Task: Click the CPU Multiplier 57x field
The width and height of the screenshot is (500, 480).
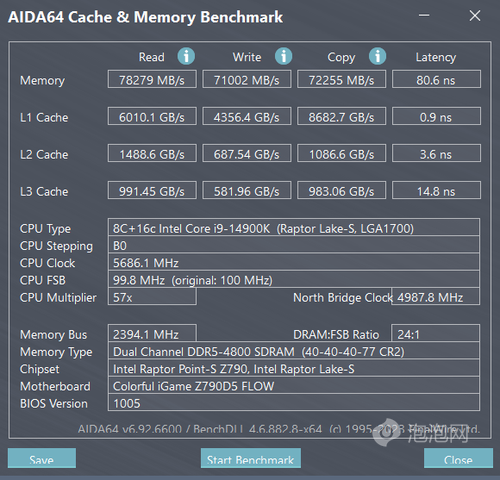Action: coord(152,297)
